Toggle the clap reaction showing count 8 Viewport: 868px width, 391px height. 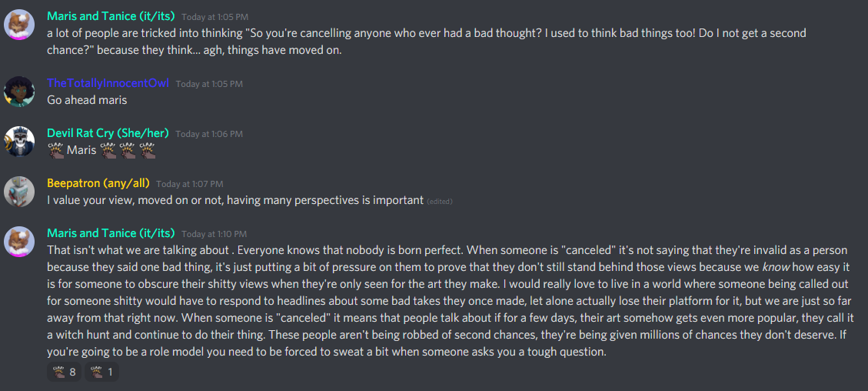[x=65, y=373]
